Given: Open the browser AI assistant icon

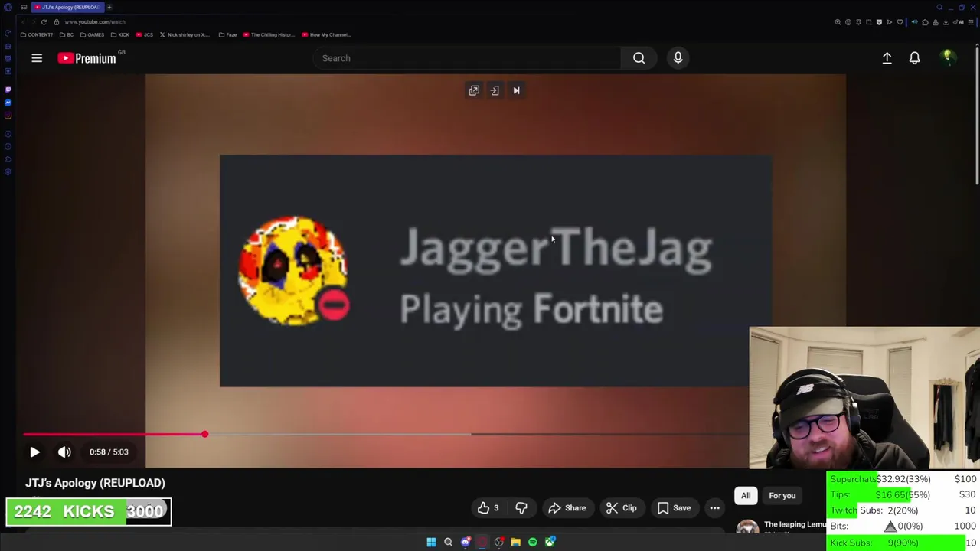Looking at the screenshot, I should click(x=958, y=22).
